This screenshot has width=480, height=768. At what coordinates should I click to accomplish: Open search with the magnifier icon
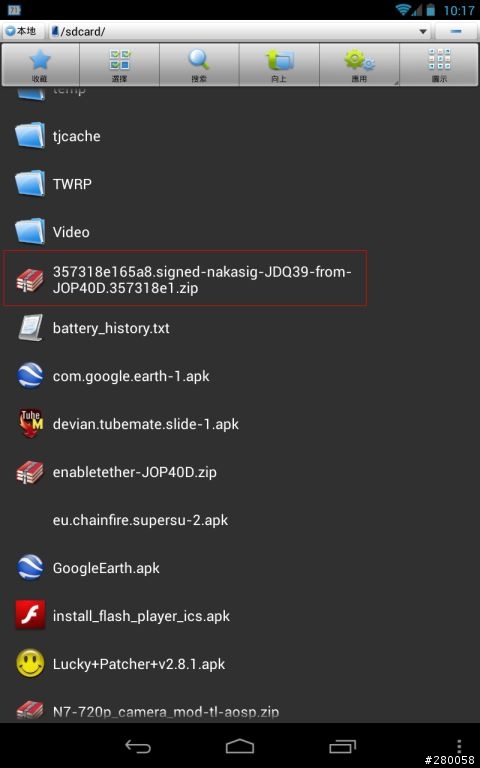(199, 65)
